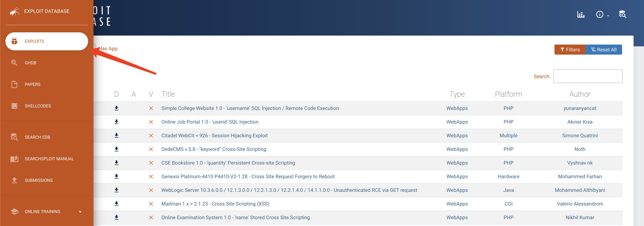Viewport: 644px width, 226px height.
Task: Click unverified X icon for DedeCMS row
Action: 151,149
